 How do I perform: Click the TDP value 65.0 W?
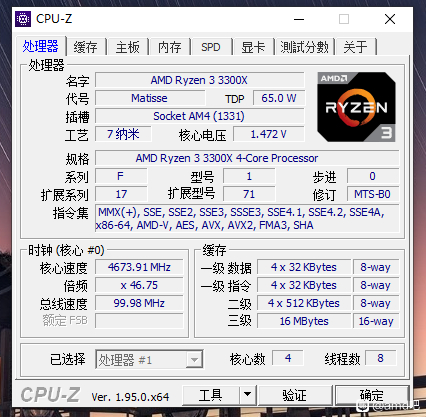pos(279,98)
